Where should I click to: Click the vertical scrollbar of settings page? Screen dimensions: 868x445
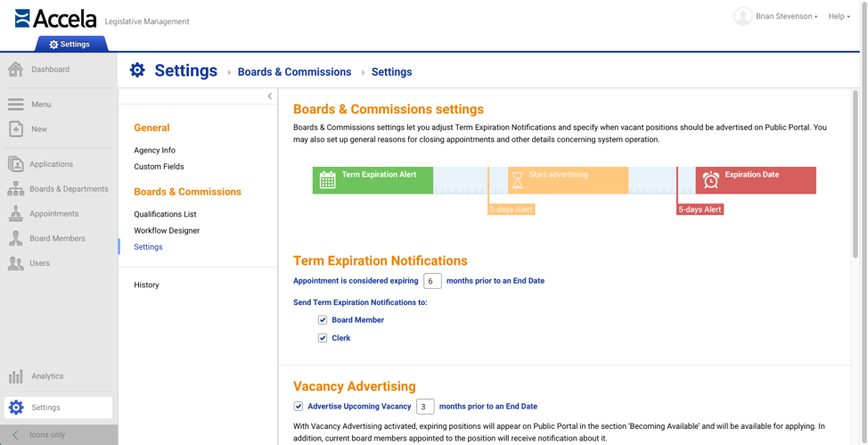click(x=856, y=172)
